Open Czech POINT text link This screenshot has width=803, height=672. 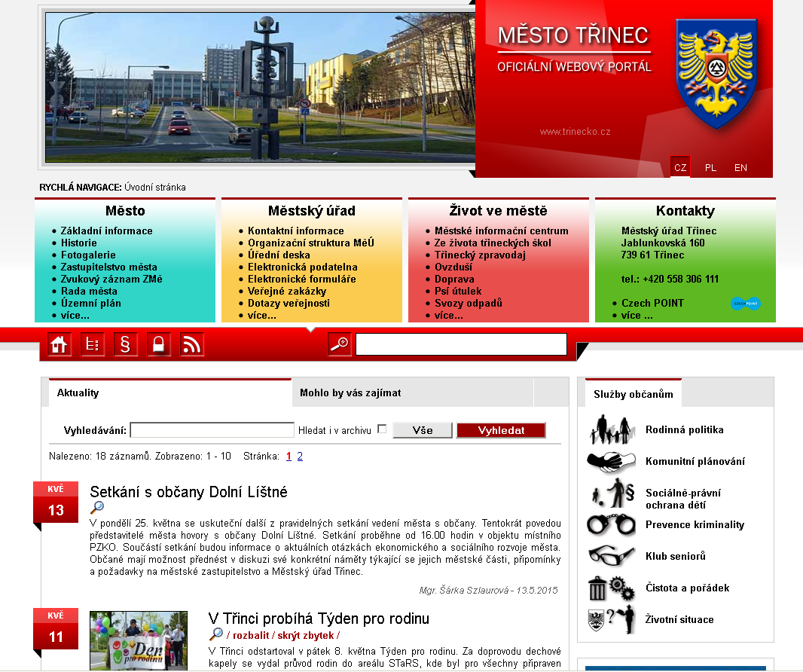(x=652, y=303)
